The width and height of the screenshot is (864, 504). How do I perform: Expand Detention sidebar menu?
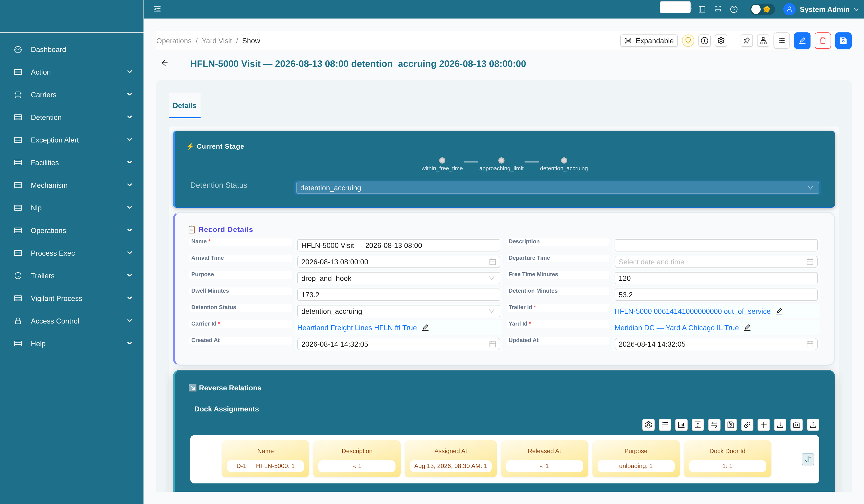pyautogui.click(x=72, y=117)
